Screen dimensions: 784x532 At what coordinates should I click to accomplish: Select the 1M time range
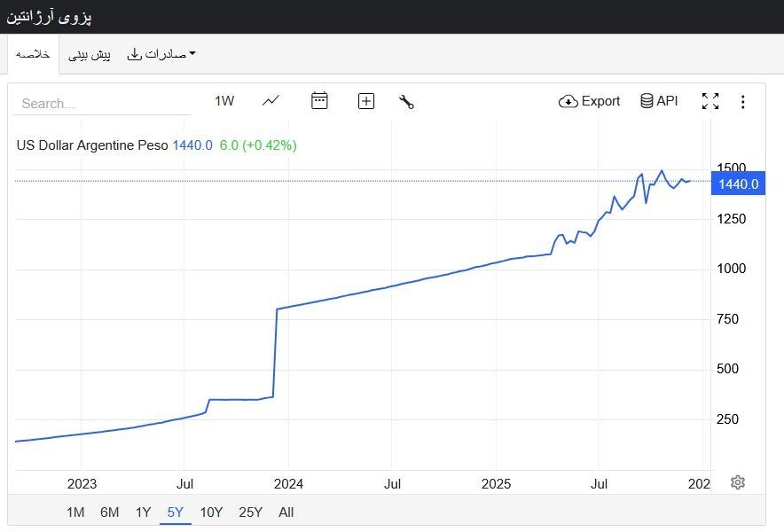click(75, 512)
